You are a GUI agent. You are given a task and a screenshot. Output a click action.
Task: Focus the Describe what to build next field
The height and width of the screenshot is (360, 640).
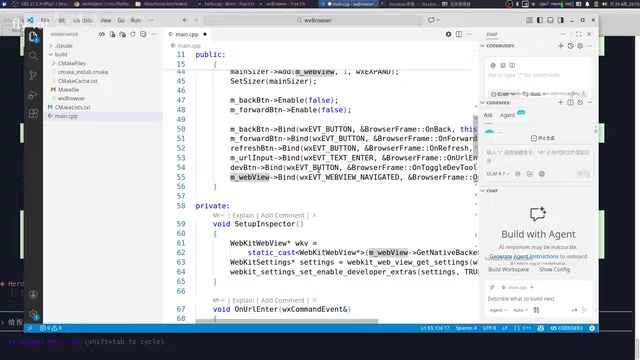pyautogui.click(x=539, y=299)
